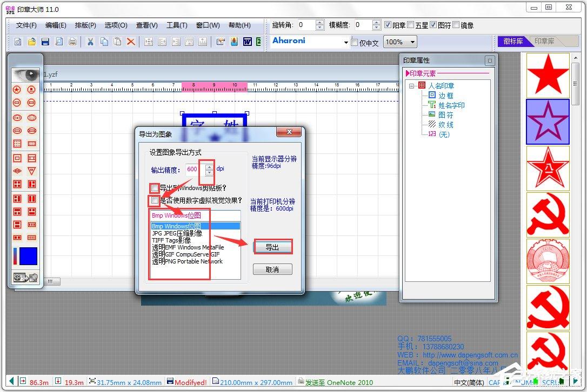The image size is (587, 392).
Task: Check the 仅中文 checkbox
Action: click(x=355, y=42)
